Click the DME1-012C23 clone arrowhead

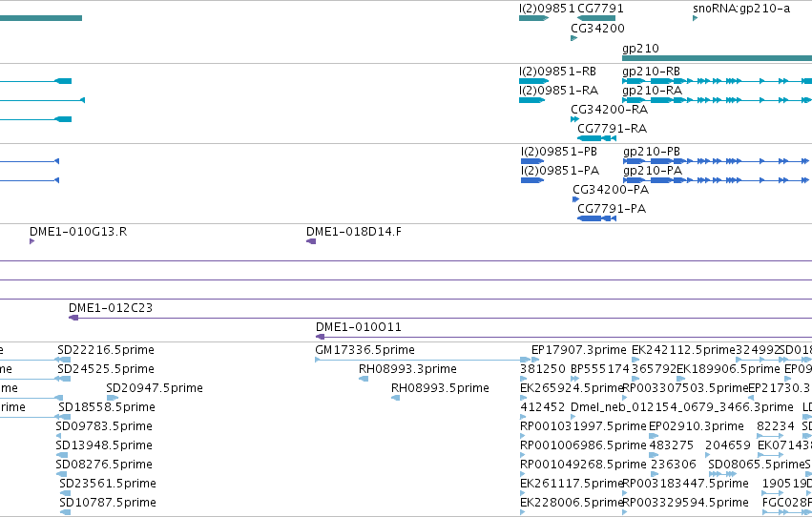(73, 318)
